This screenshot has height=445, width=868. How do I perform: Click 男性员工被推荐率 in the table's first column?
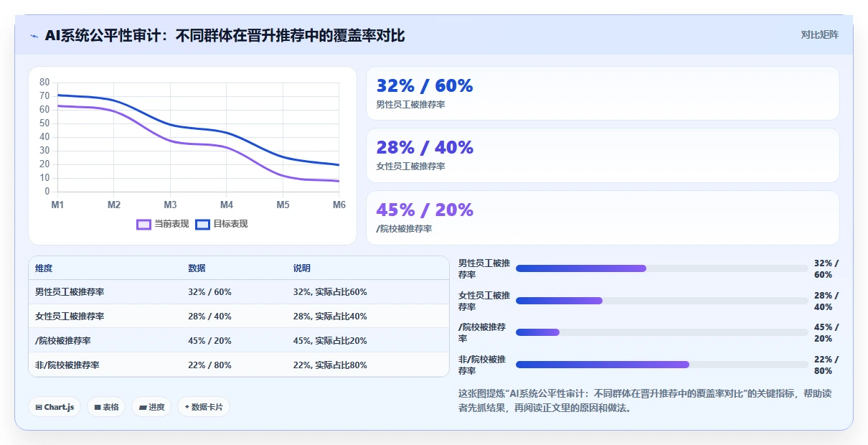click(x=70, y=292)
